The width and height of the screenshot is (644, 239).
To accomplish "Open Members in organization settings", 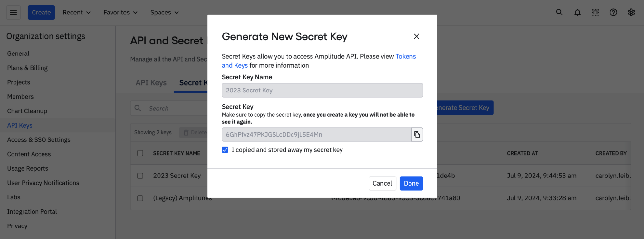I will pyautogui.click(x=20, y=97).
